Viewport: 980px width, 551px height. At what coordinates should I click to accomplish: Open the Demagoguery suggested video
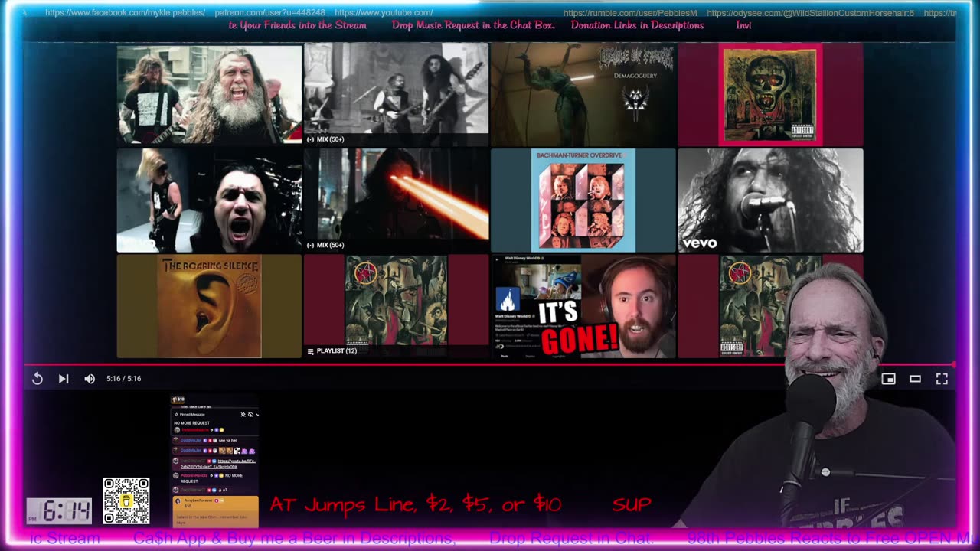pos(583,95)
